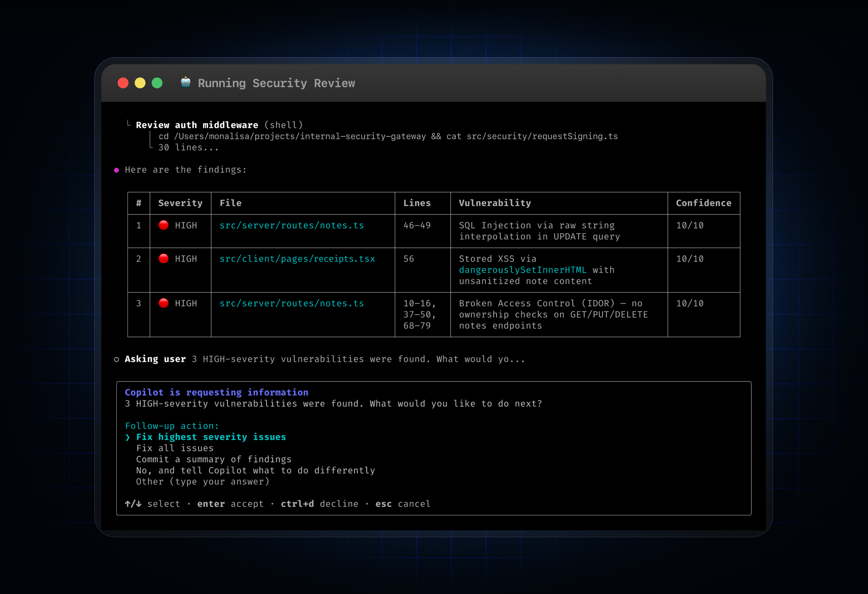
Task: Click the SQL Injection vulnerability description
Action: pos(539,231)
